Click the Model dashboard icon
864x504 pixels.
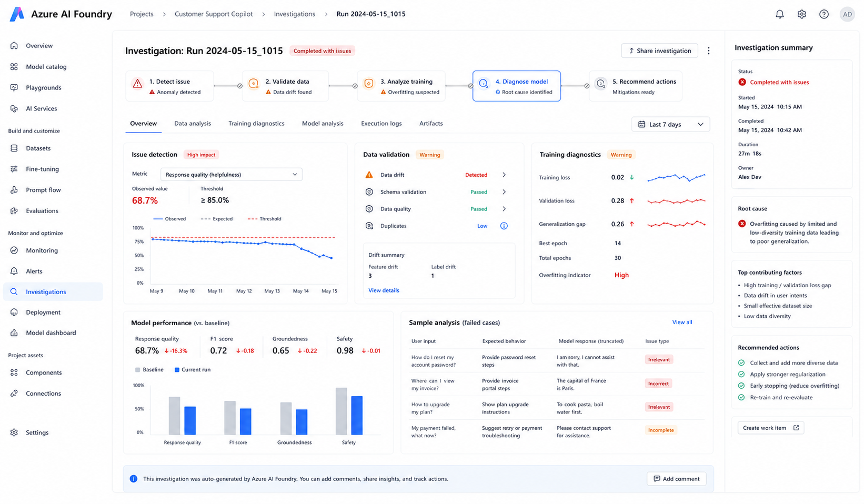pyautogui.click(x=14, y=333)
